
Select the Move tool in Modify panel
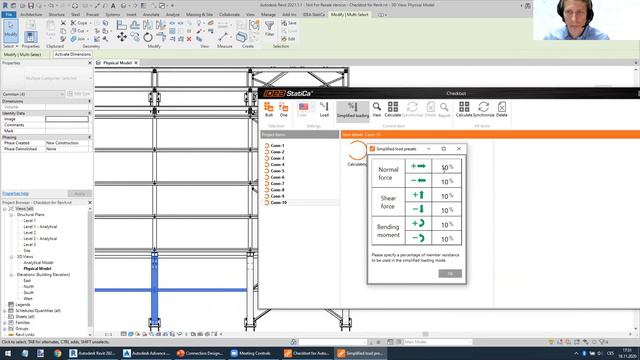click(122, 38)
